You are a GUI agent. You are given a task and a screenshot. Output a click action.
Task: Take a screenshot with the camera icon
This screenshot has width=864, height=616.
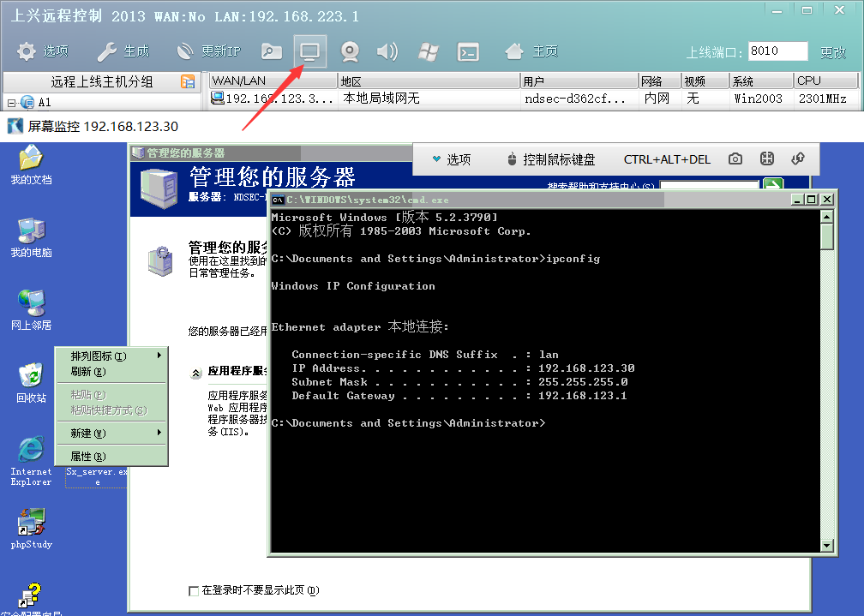click(x=735, y=159)
